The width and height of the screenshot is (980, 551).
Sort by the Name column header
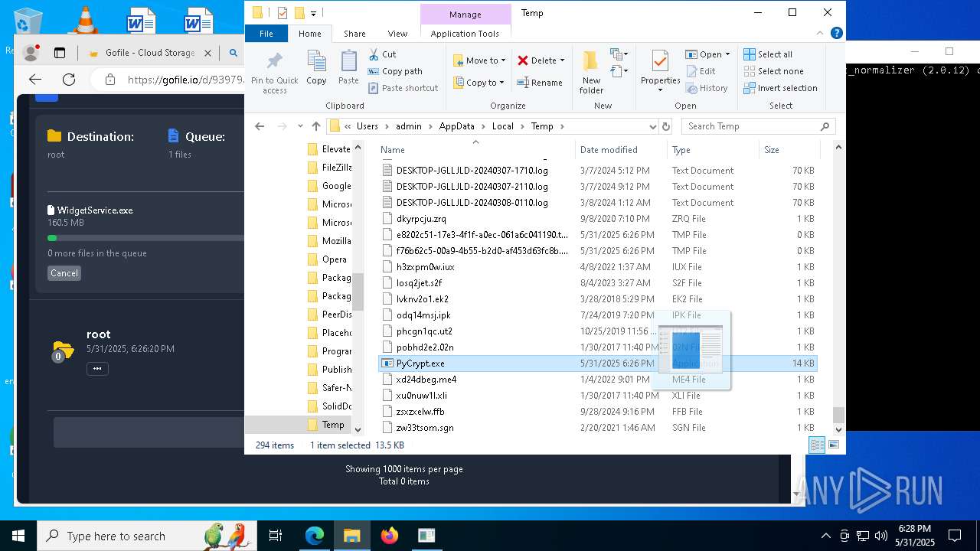[475, 150]
